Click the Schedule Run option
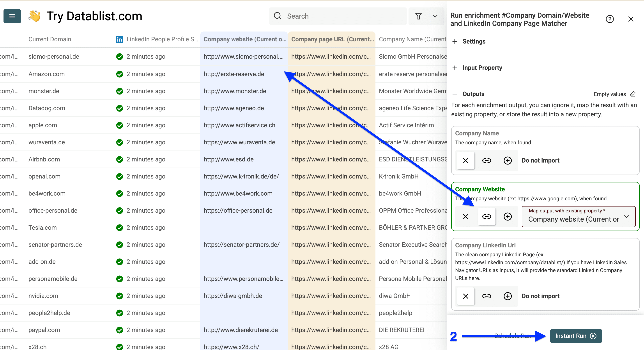This screenshot has width=644, height=350. pos(513,336)
